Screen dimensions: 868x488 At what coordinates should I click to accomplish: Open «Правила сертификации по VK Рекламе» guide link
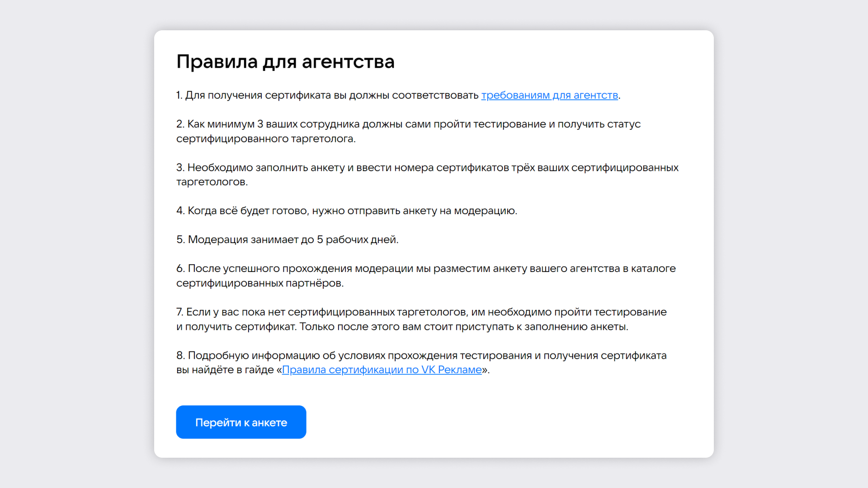382,370
